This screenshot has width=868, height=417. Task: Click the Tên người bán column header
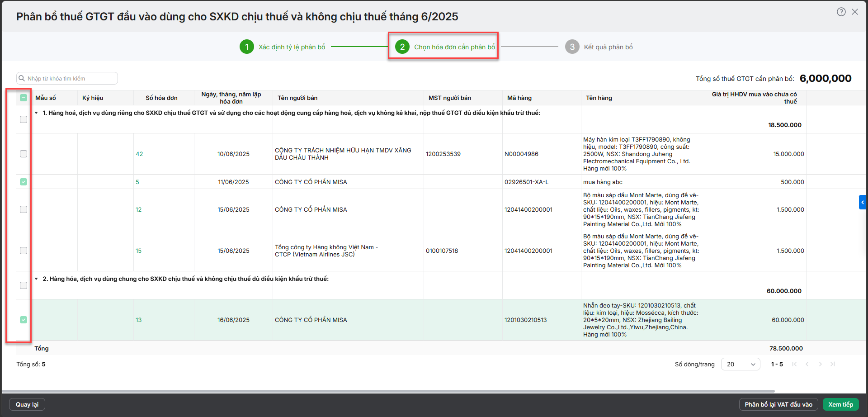point(297,98)
